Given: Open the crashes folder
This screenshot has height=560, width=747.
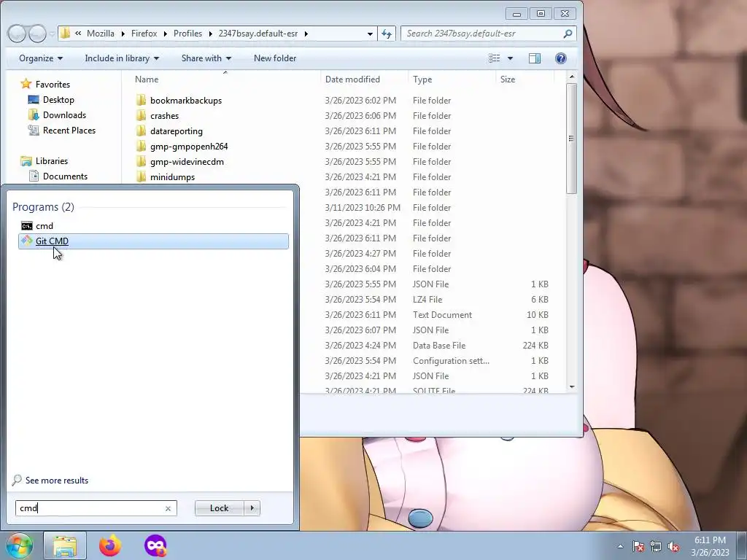Looking at the screenshot, I should (164, 116).
